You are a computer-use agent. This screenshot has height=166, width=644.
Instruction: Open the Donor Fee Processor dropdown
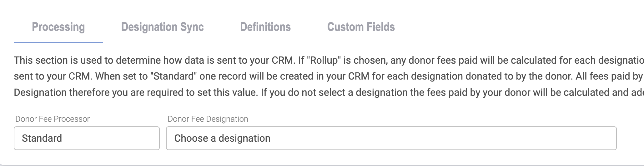pos(87,138)
